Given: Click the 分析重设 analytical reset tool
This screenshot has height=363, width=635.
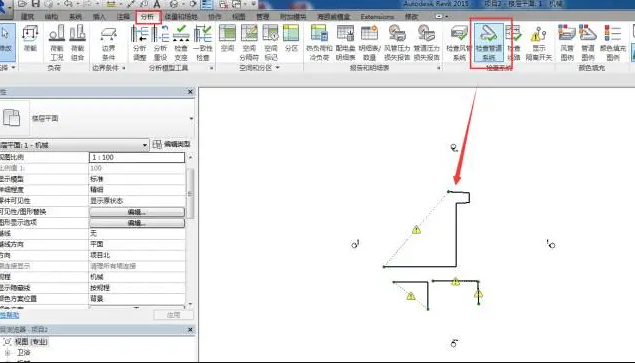Looking at the screenshot, I should point(160,43).
